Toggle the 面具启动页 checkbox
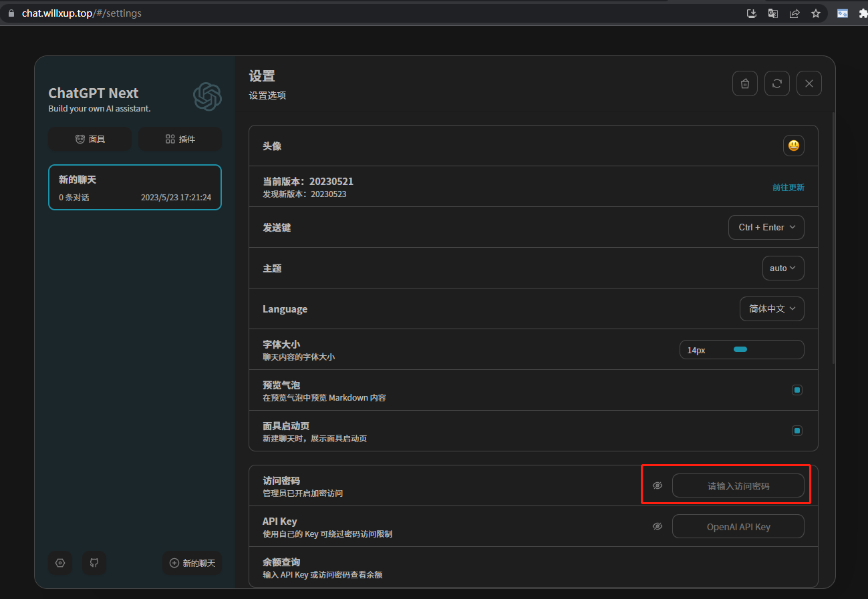Image resolution: width=868 pixels, height=599 pixels. coord(797,431)
